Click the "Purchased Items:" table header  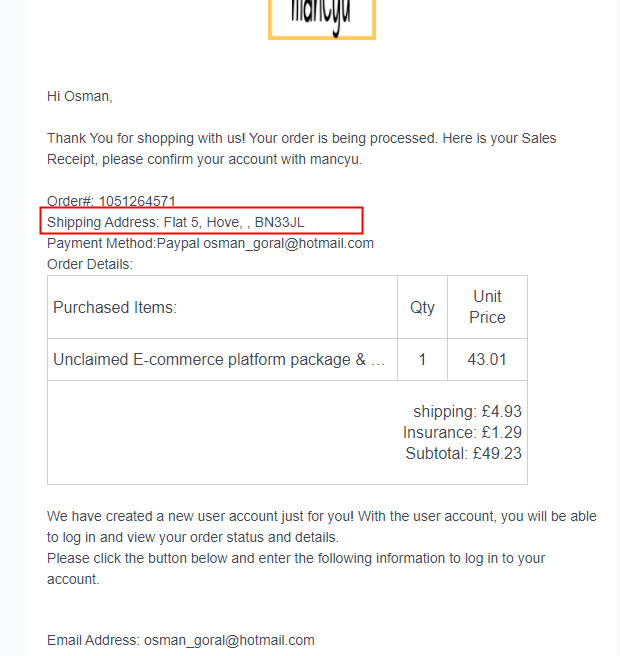pos(115,307)
